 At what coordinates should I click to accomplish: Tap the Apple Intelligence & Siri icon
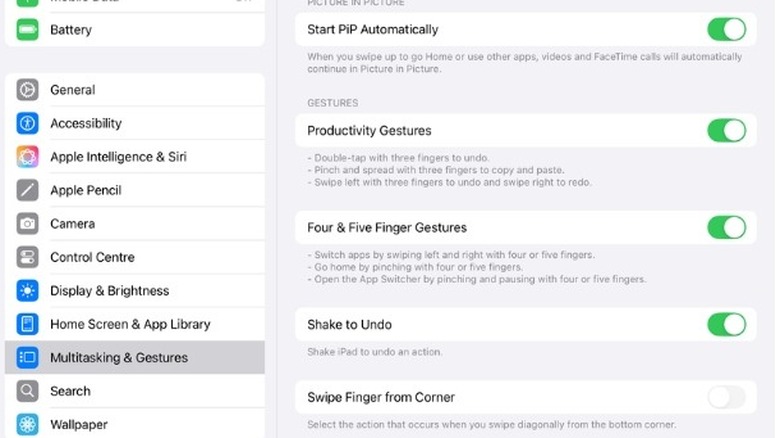(x=28, y=157)
